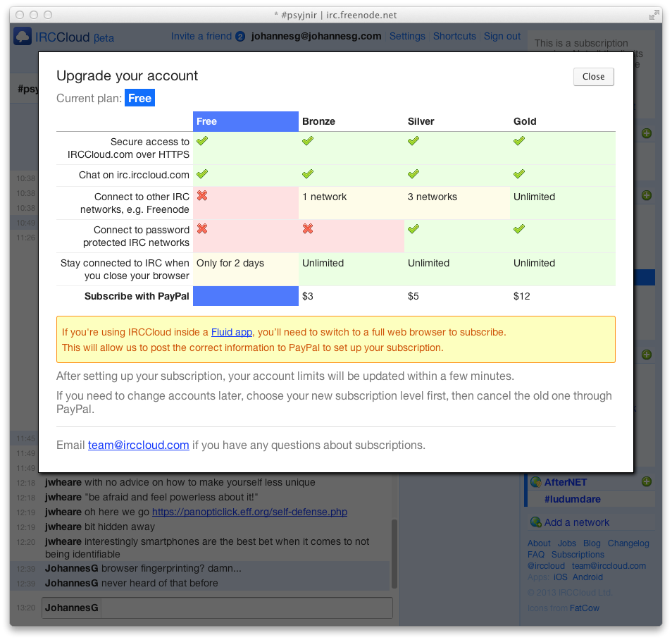Open the @irccloud footer link
This screenshot has width=672, height=640.
(x=546, y=566)
